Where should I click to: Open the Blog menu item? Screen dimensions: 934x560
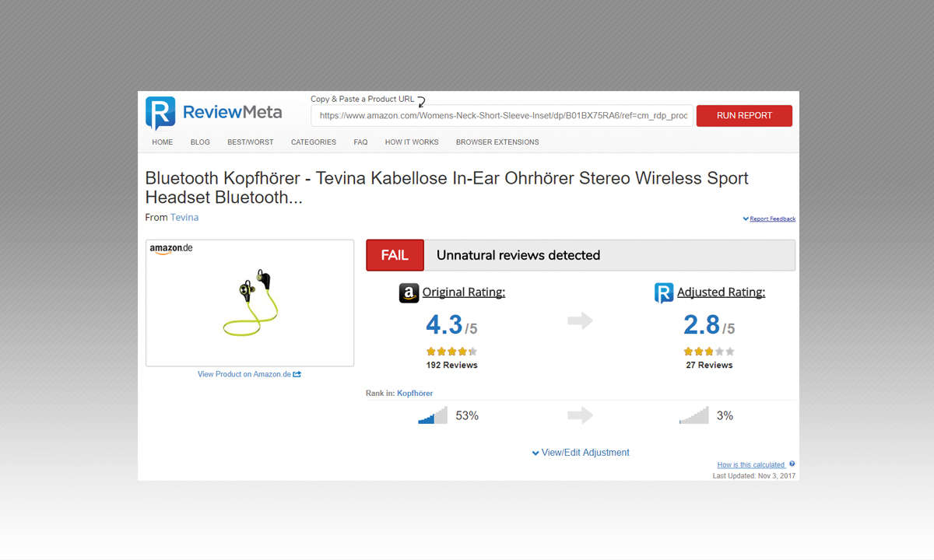pos(200,142)
